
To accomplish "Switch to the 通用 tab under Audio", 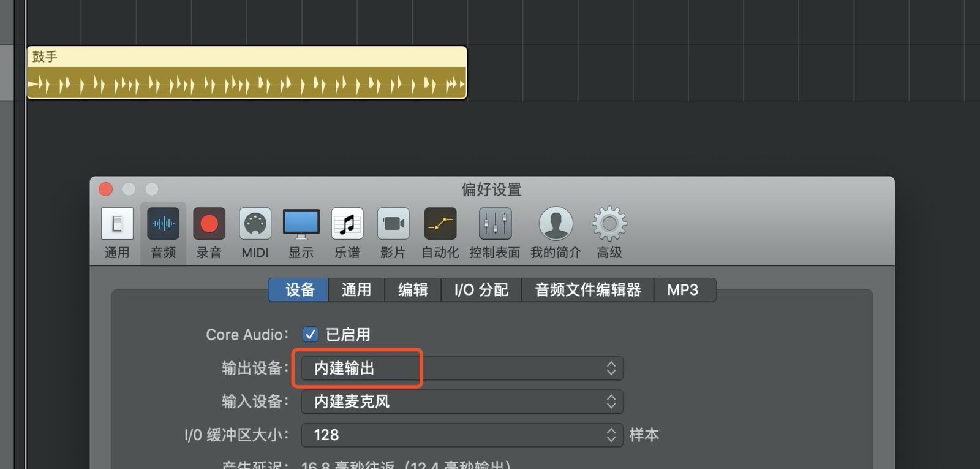I will coord(356,290).
